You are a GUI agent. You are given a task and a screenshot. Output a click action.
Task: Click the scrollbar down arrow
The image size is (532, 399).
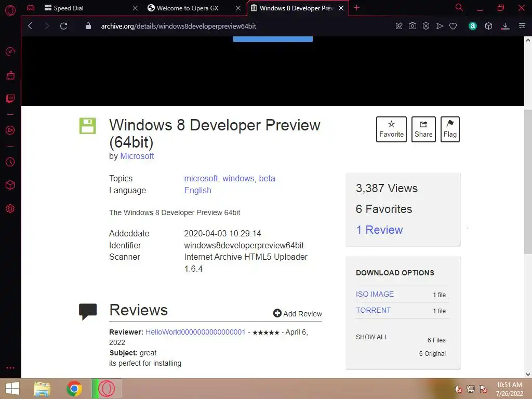(528, 375)
